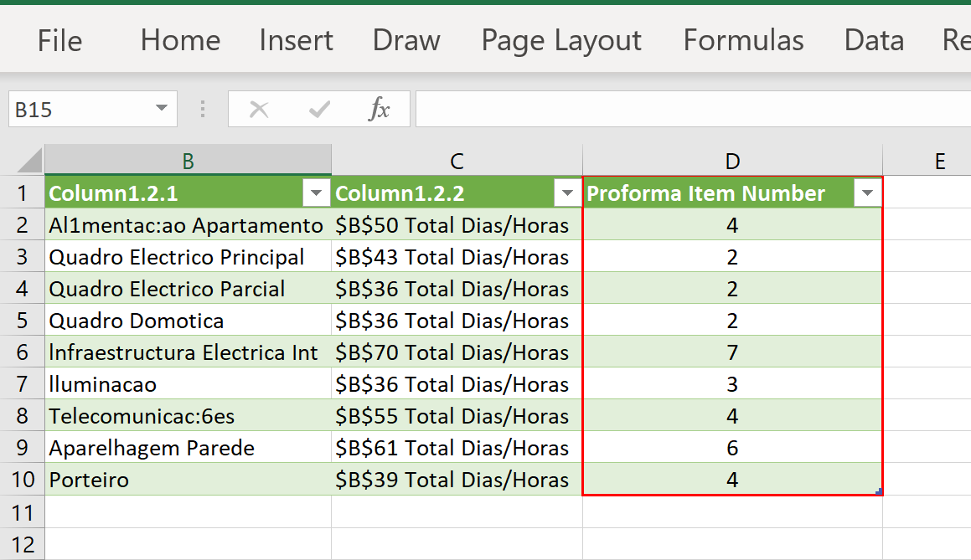Click the Select All corner triangle
Viewport: 971px width, 560px height.
(x=29, y=161)
